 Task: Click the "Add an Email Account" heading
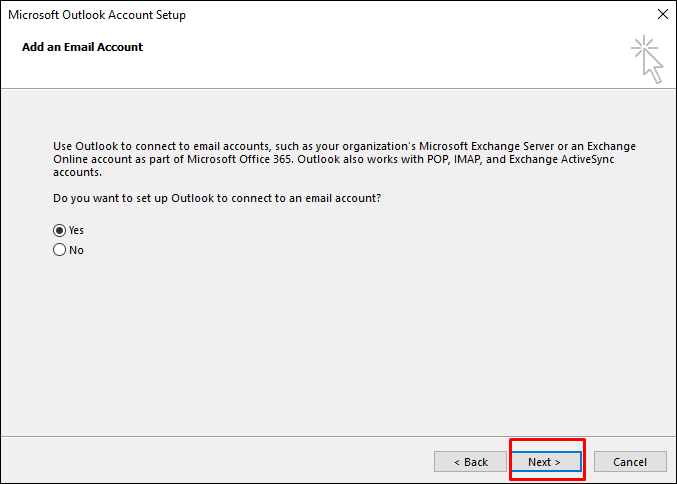coord(82,47)
